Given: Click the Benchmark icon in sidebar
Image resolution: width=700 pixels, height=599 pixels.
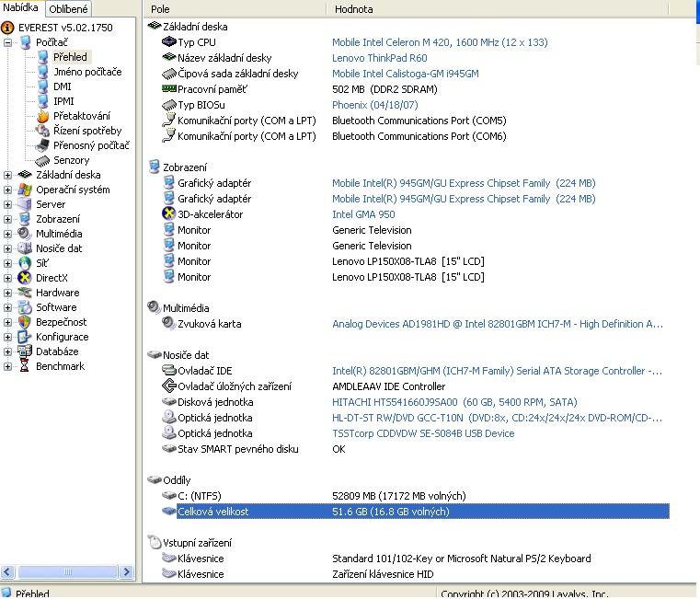Looking at the screenshot, I should tap(25, 366).
